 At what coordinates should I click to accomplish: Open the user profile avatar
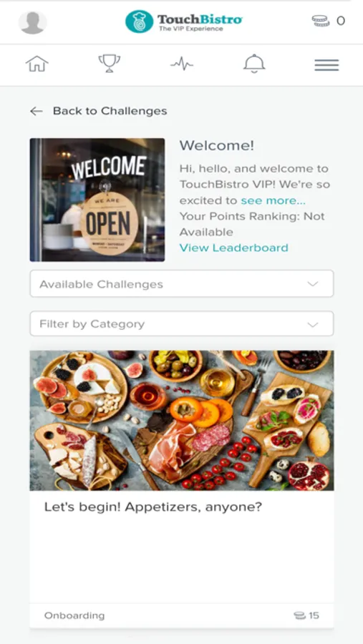tap(32, 22)
